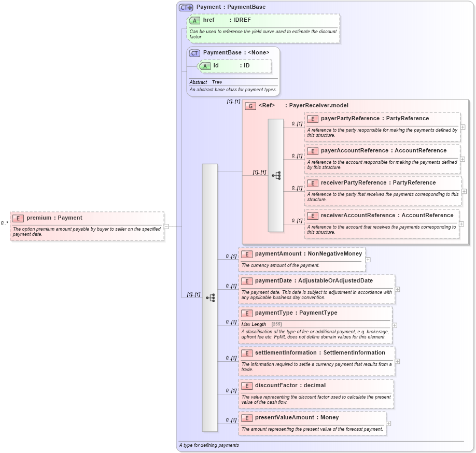Expand the paymentDate plus box

[x=397, y=289]
